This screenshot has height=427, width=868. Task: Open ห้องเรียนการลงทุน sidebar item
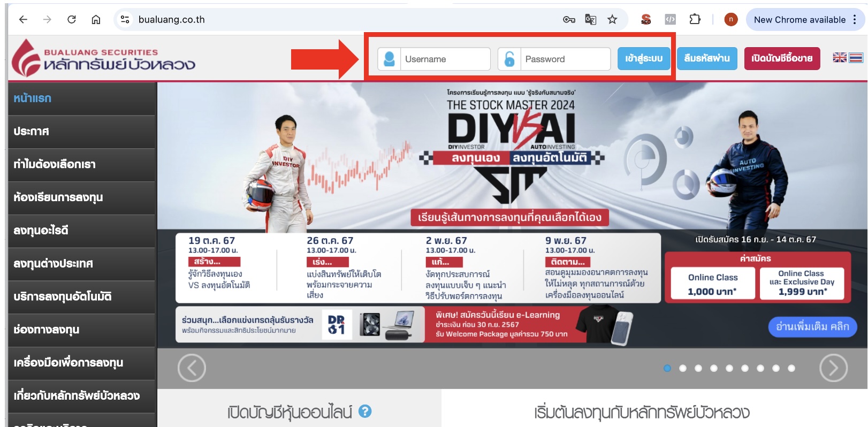click(x=81, y=197)
